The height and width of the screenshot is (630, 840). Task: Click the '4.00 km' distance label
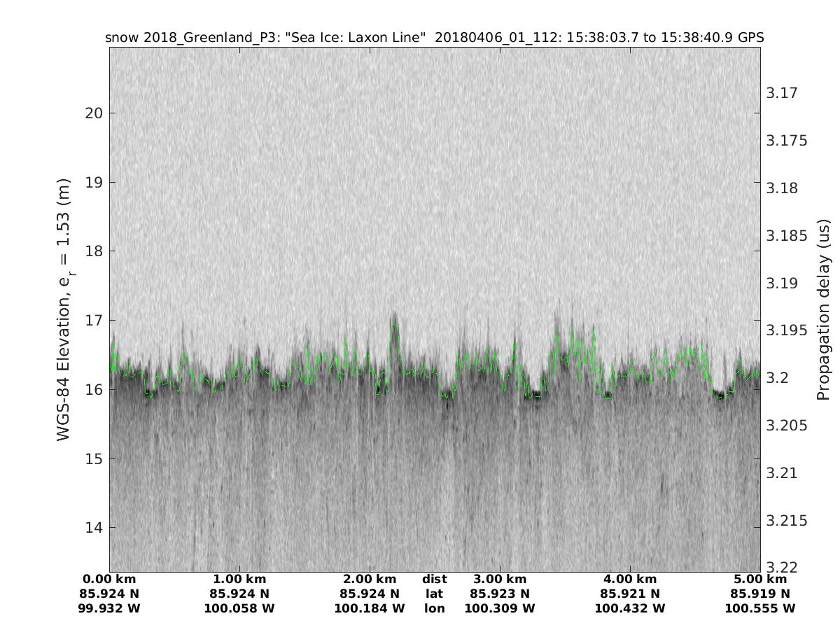tap(630, 580)
